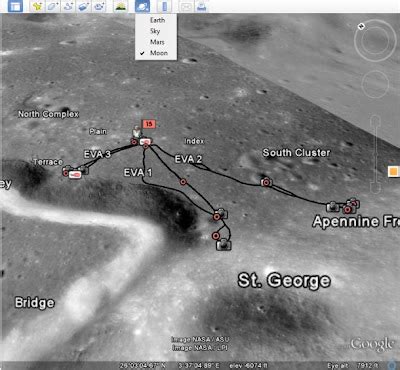Open the camera photo marker below South Cluster
Screen dimensions: 400x370
point(266,182)
